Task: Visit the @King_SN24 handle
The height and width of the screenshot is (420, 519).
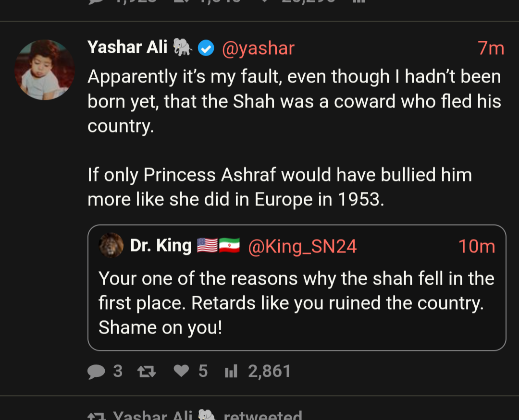Action: [x=302, y=246]
